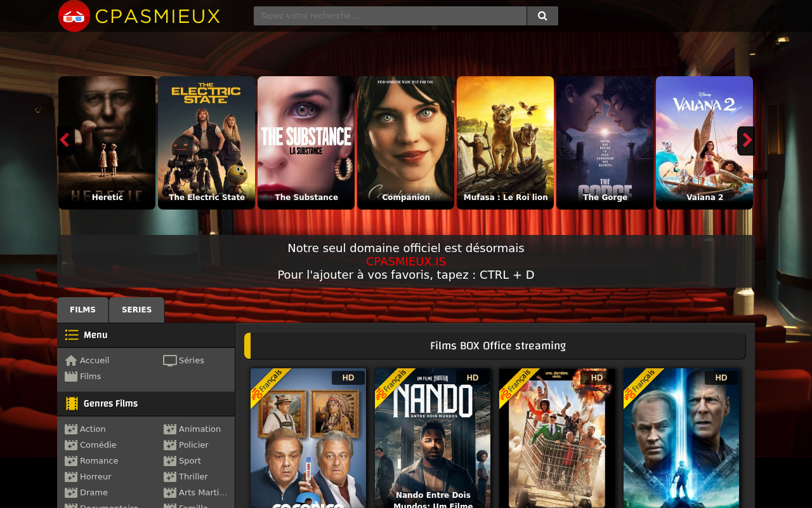Open The Electric State poster
This screenshot has width=812, height=508.
206,143
